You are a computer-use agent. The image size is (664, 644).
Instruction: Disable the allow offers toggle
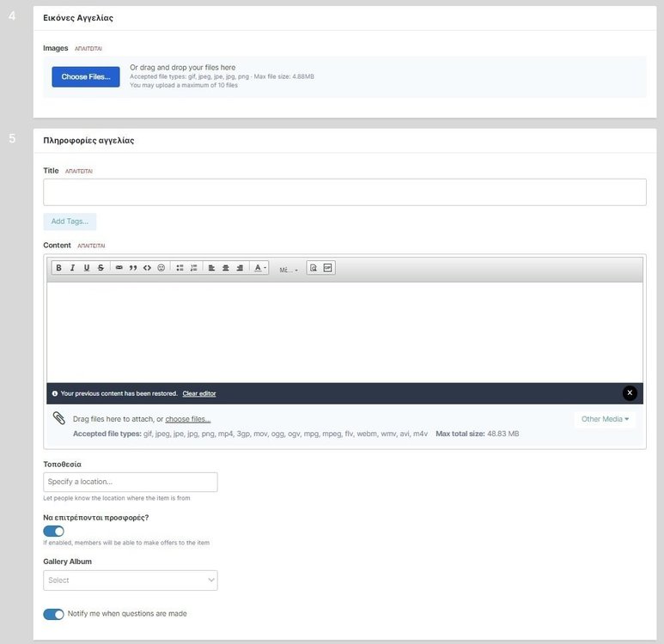coord(53,532)
